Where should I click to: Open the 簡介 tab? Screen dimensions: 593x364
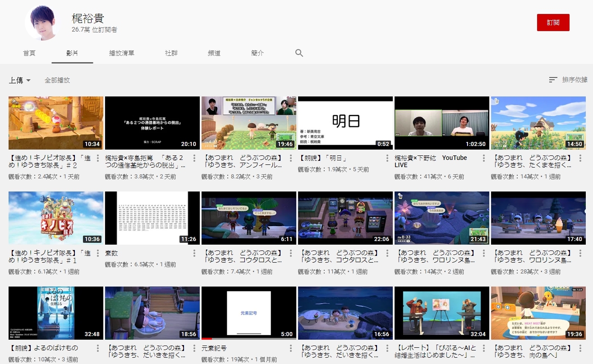pyautogui.click(x=257, y=53)
